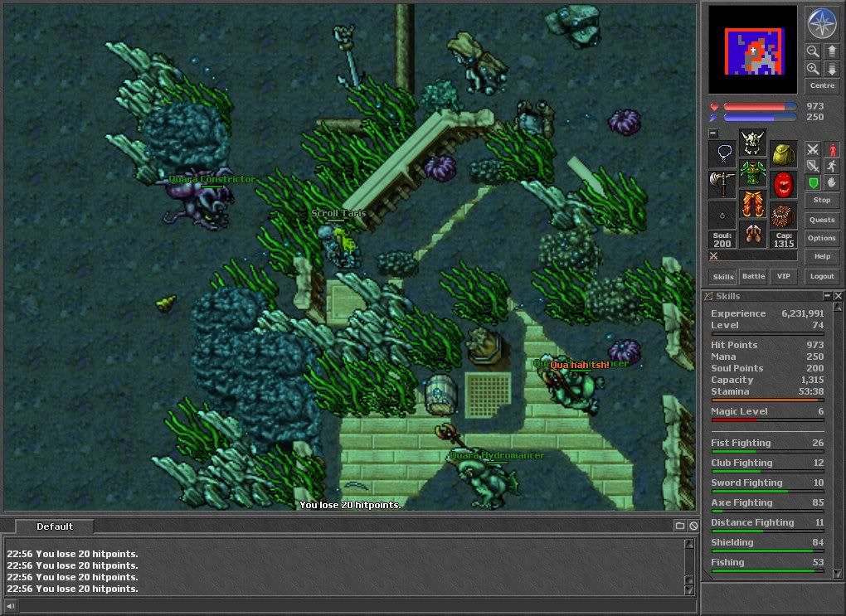The height and width of the screenshot is (616, 846).
Task: Click the Stop button
Action: pos(822,200)
